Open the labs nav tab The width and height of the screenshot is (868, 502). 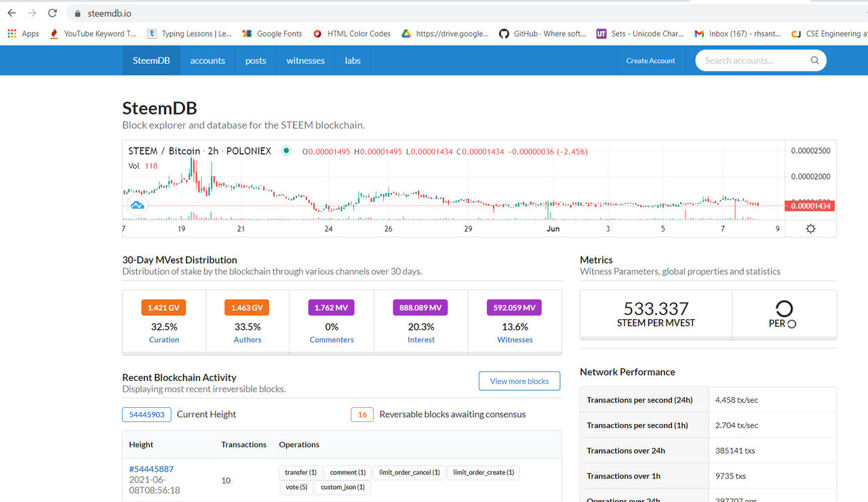[353, 60]
